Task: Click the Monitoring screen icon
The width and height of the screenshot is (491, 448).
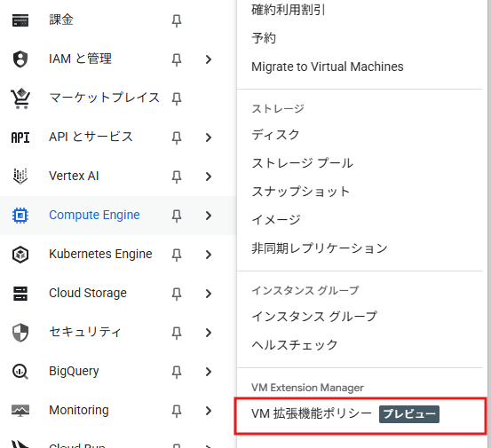Action: (x=20, y=411)
